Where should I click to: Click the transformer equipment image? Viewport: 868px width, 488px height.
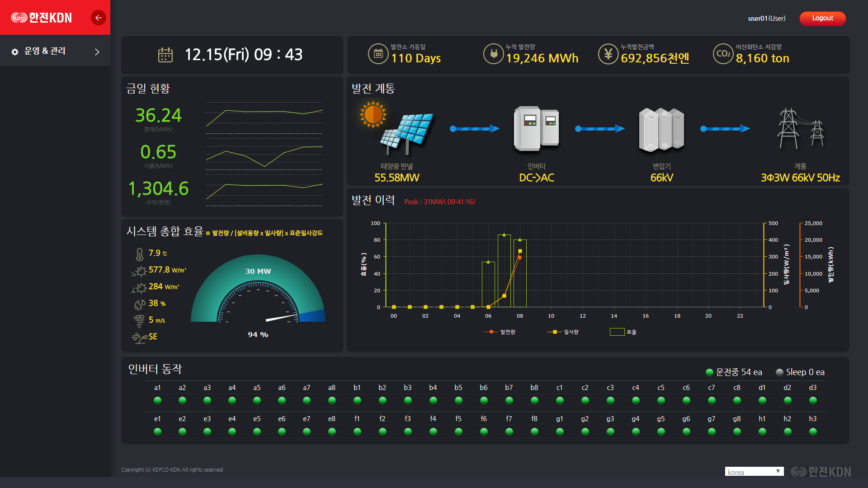[661, 129]
